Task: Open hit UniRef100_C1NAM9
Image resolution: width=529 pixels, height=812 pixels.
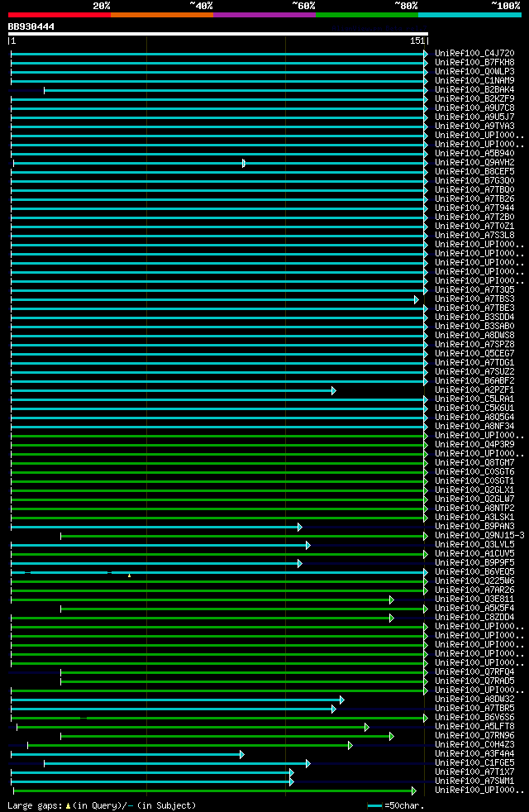Action: 474,80
